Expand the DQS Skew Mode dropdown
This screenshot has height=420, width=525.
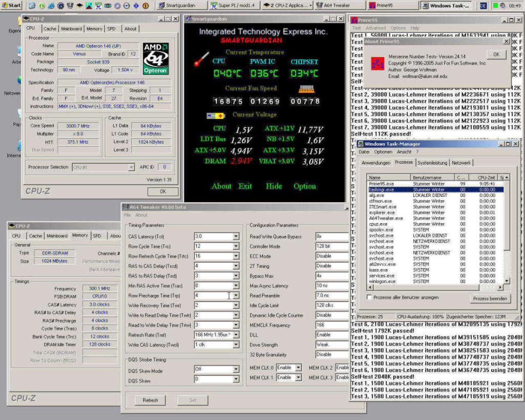point(236,369)
